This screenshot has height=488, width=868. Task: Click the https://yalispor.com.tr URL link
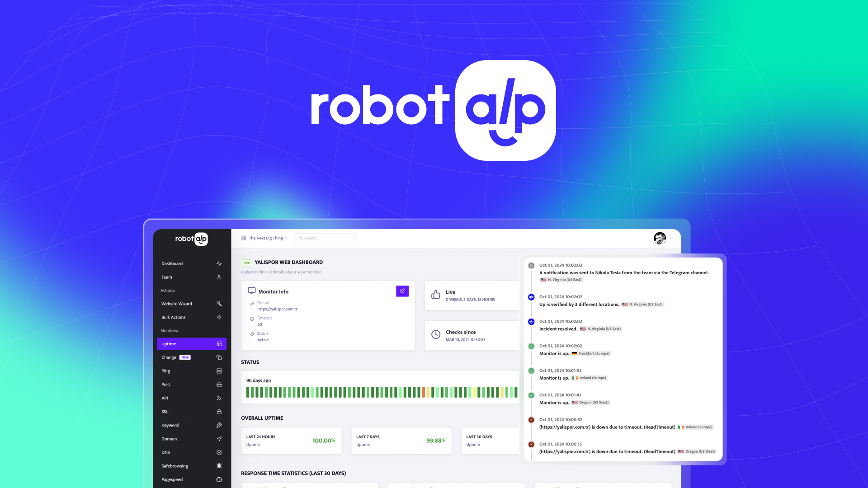tap(277, 309)
